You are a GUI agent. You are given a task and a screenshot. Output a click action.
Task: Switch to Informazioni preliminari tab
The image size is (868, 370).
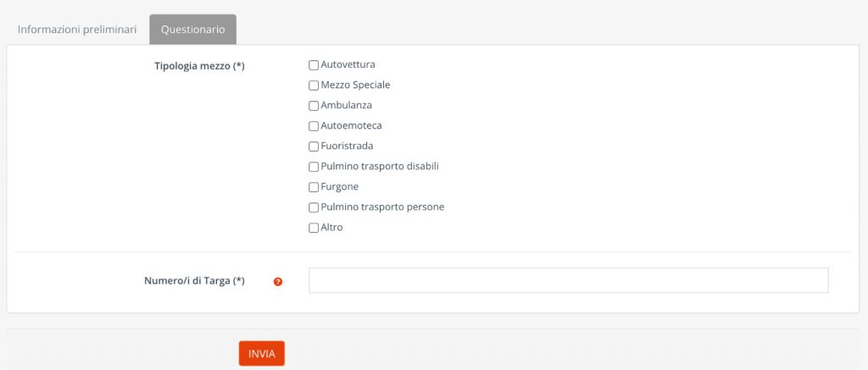coord(77,30)
